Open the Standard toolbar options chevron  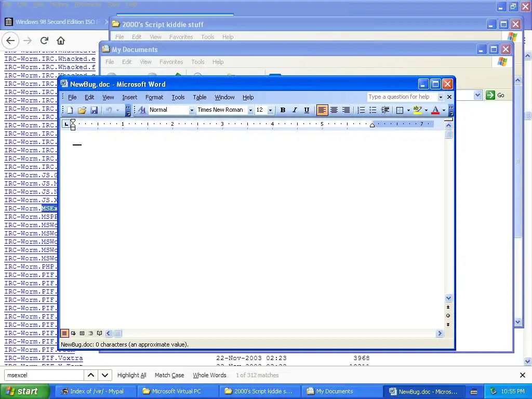tap(128, 110)
